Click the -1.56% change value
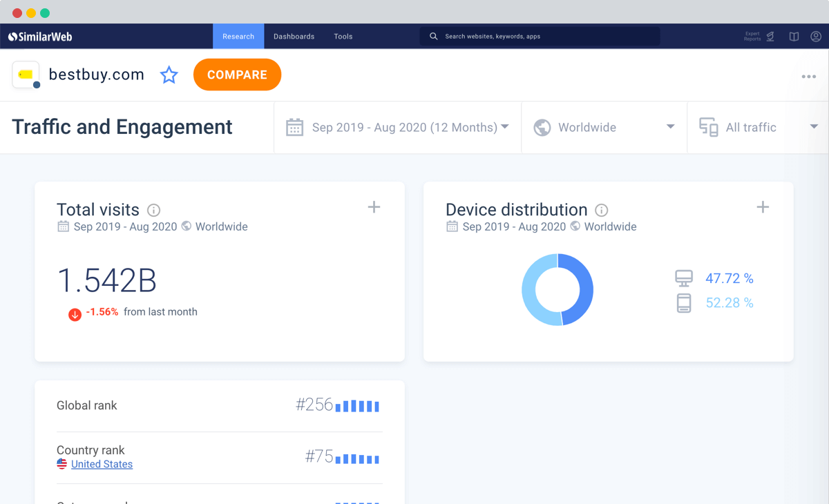This screenshot has height=504, width=829. 102,312
